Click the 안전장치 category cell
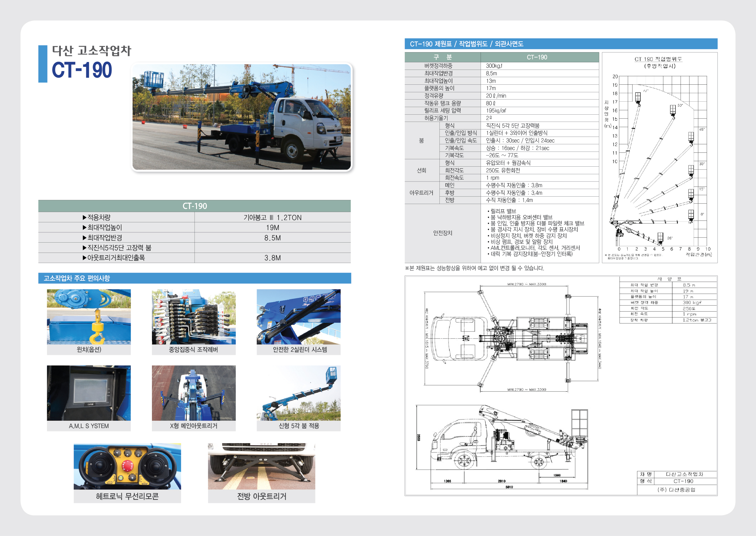This screenshot has height=536, width=756. pos(442,233)
